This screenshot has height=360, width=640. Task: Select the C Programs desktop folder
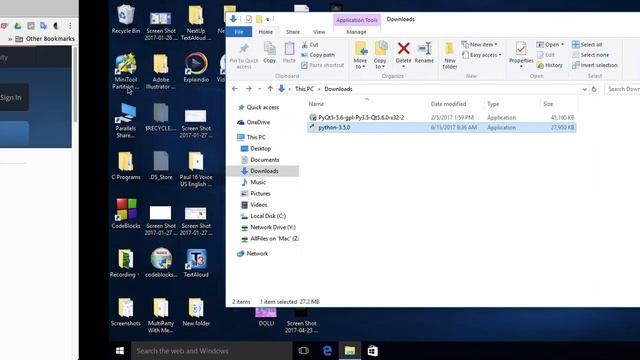pyautogui.click(x=126, y=165)
